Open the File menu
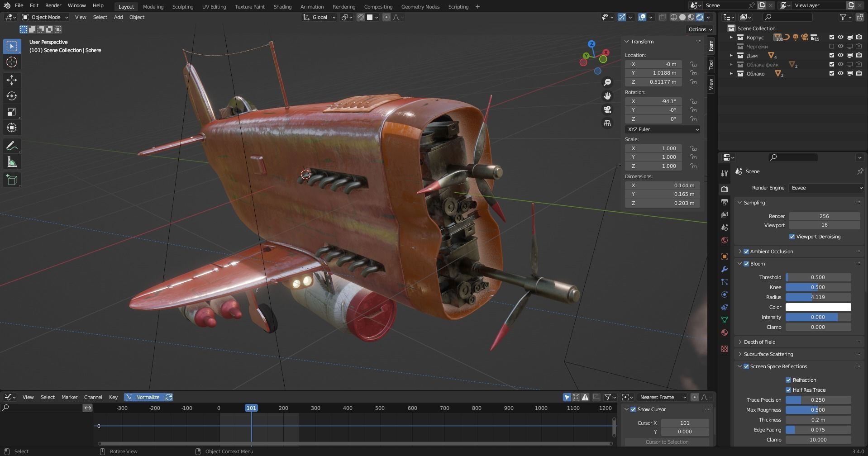Image resolution: width=868 pixels, height=456 pixels. click(19, 5)
